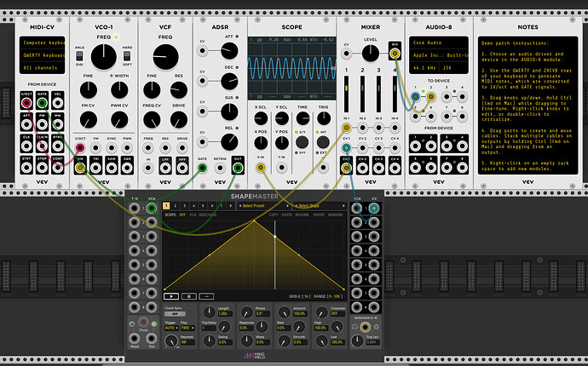
Task: Click ShapeMaster channel 1 CV output jack
Action: [x=373, y=209]
